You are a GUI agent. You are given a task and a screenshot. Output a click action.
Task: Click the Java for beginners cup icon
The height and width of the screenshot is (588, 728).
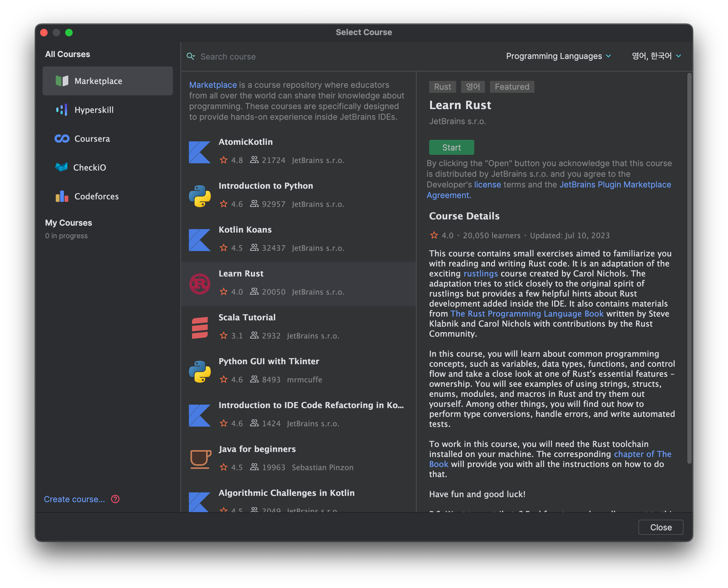click(200, 459)
